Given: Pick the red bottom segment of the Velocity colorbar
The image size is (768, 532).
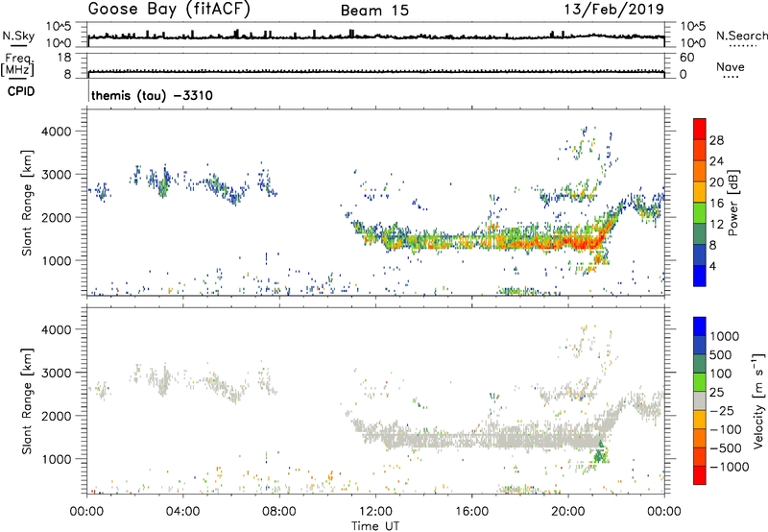Looking at the screenshot, I should (700, 475).
